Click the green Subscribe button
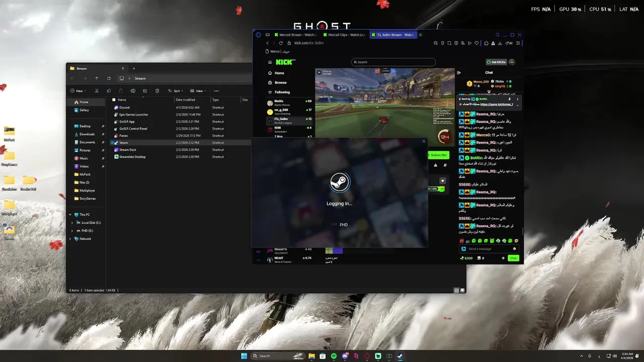Screen dimensions: 644x362 [438, 155]
